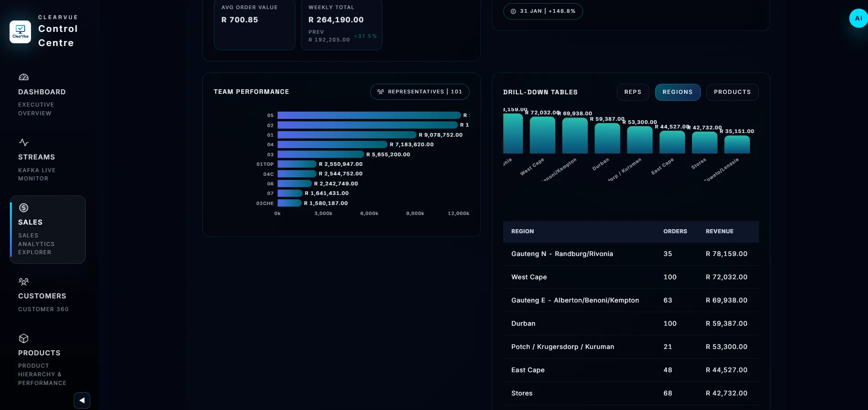Click the Durban chart bar
The width and height of the screenshot is (868, 410).
[x=607, y=138]
